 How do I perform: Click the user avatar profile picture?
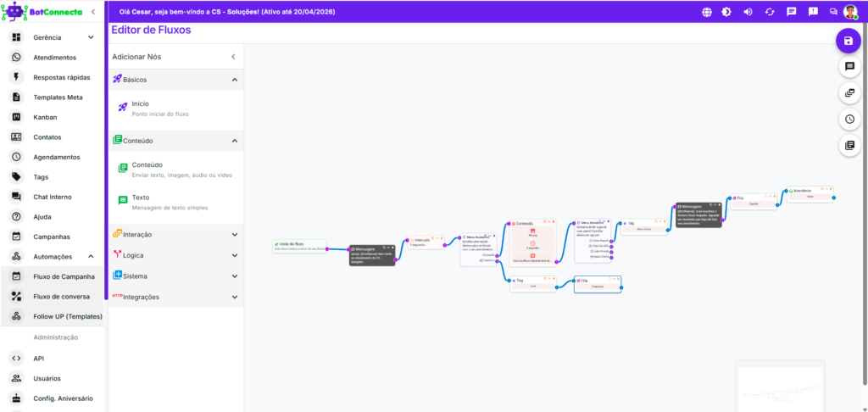click(x=851, y=12)
